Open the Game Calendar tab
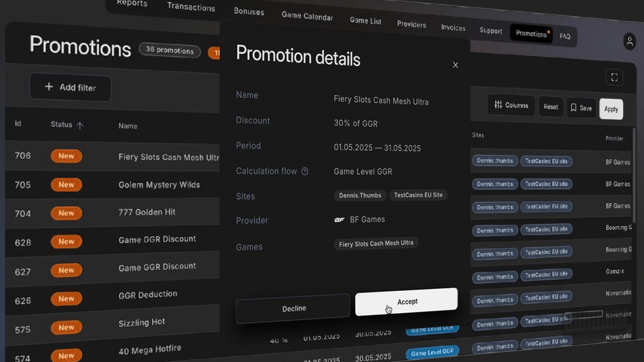The width and height of the screenshot is (644, 362). coord(307,16)
